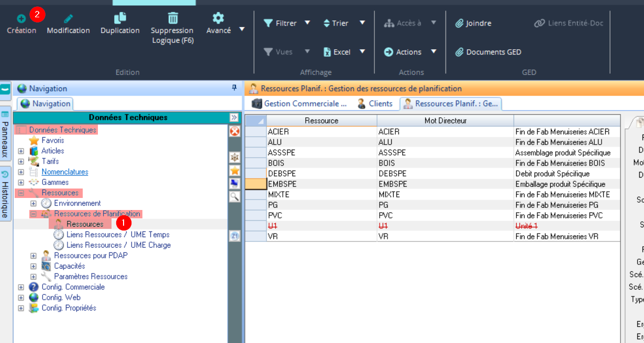
Task: Click the Création add icon
Action: click(x=21, y=19)
